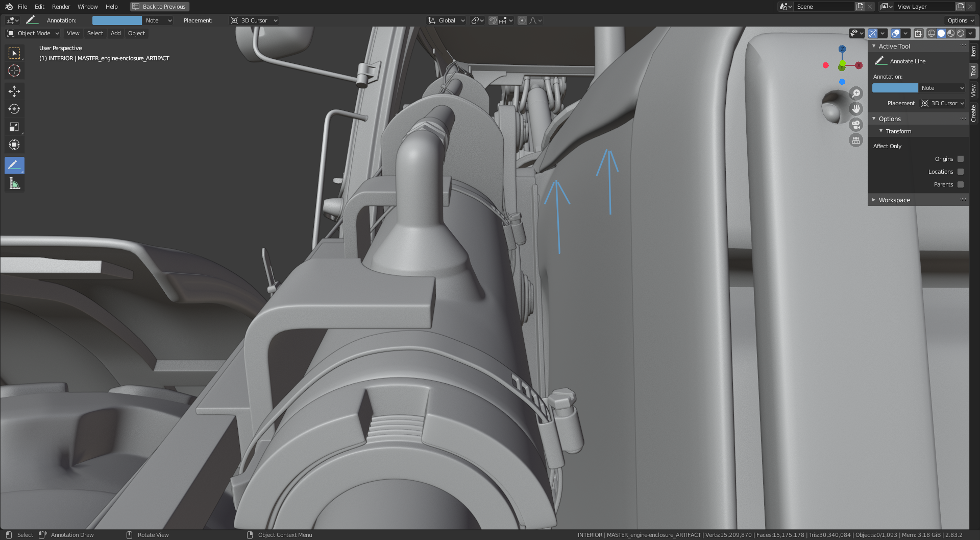Select the Measure tool
Screen dimensions: 980x540
coord(14,183)
